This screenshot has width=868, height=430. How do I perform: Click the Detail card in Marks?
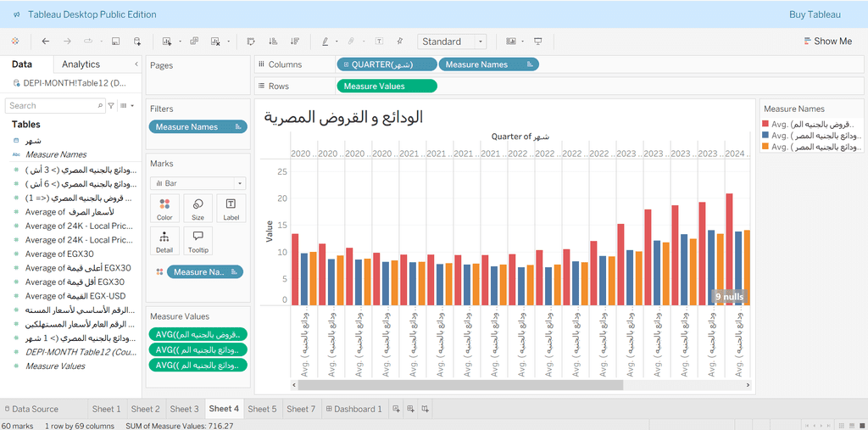coord(164,241)
